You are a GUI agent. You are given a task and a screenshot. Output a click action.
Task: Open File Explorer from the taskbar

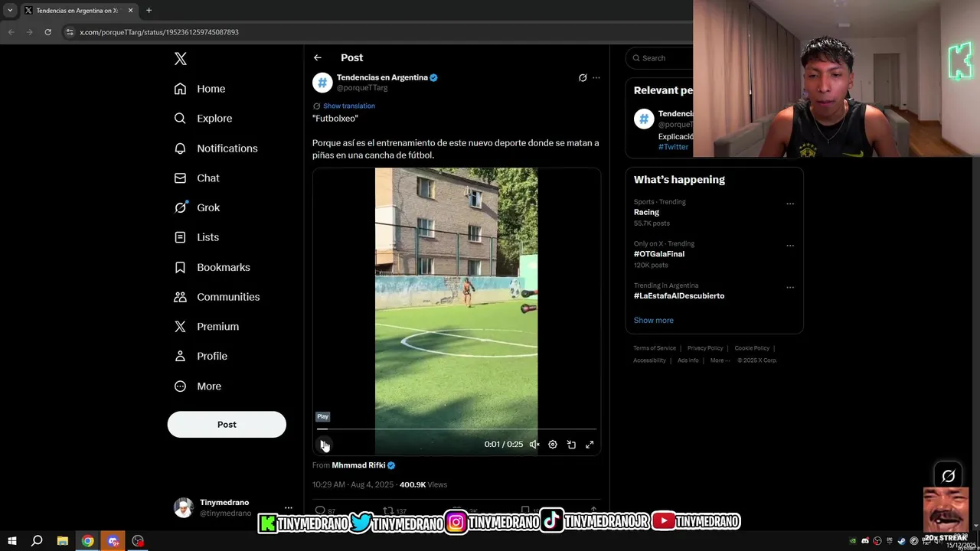click(x=63, y=541)
